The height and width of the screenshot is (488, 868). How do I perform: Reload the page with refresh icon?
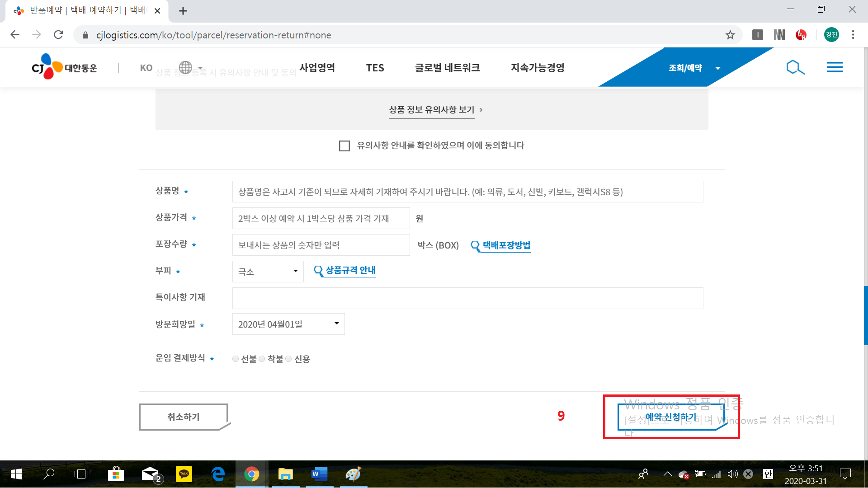pyautogui.click(x=58, y=35)
